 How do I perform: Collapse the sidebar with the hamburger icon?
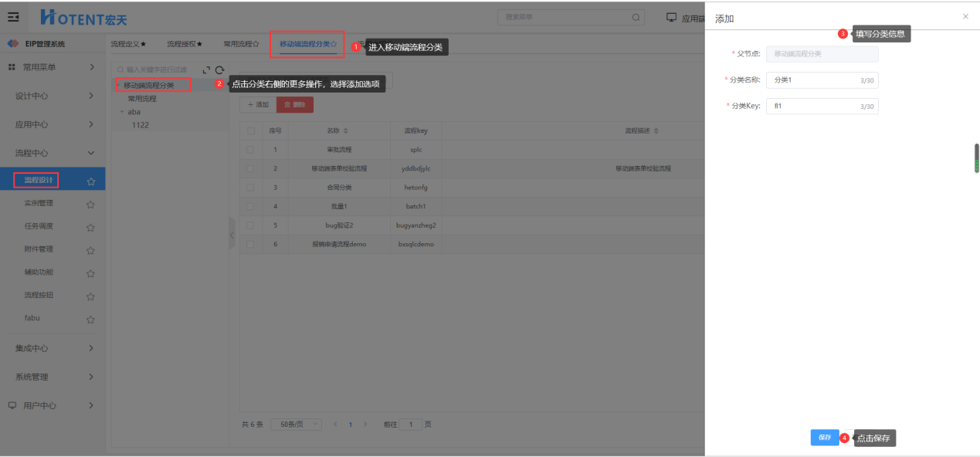[x=13, y=16]
